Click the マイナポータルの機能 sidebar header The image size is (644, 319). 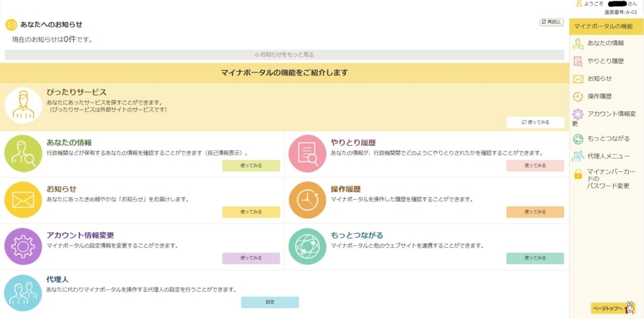[606, 26]
